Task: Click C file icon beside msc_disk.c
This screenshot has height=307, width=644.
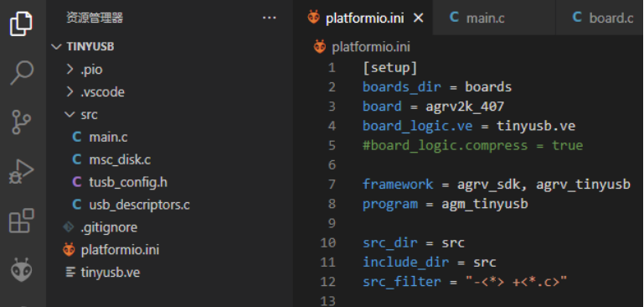Action: (x=76, y=159)
